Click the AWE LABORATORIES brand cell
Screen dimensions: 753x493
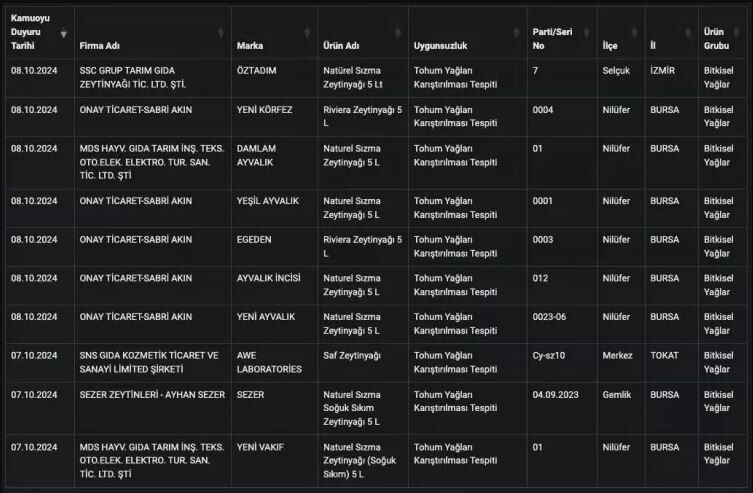pos(268,362)
